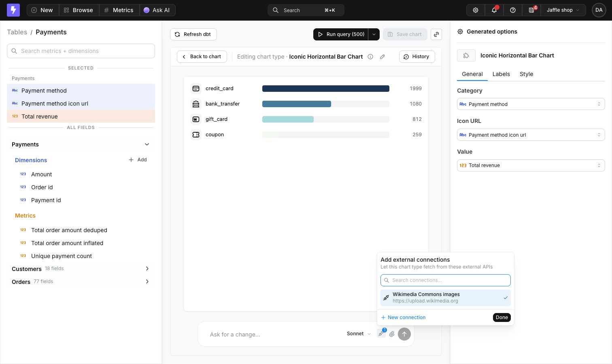Open the news feed icon with badge

pos(531,10)
